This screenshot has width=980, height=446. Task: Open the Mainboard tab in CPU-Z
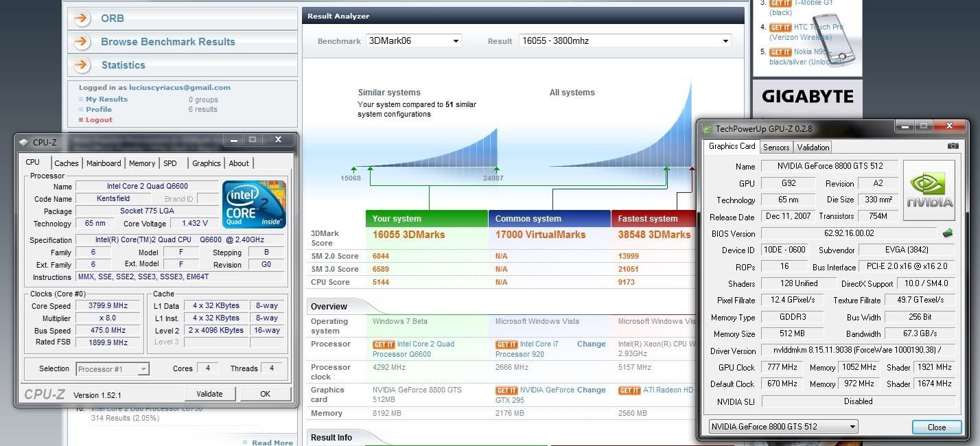tap(104, 163)
